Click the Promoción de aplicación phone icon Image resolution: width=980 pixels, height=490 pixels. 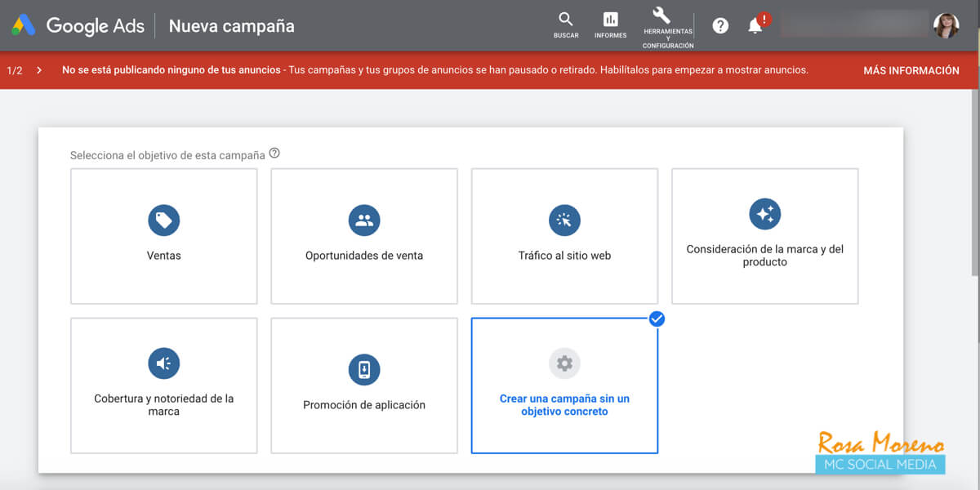click(363, 369)
